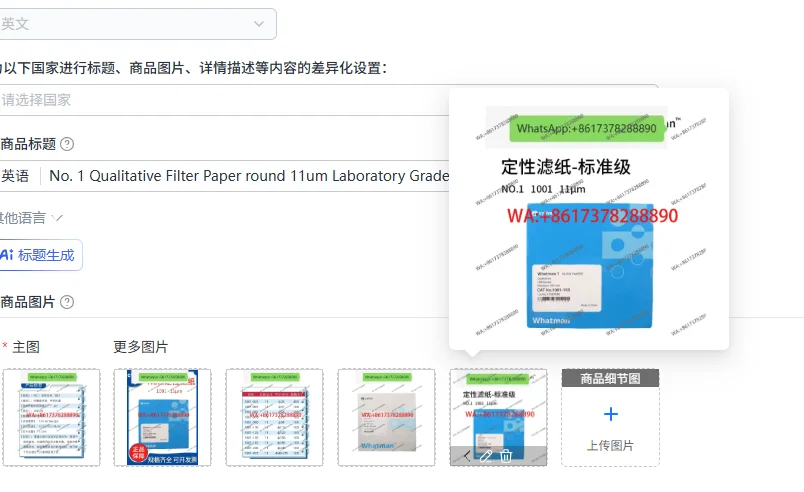Click the 上传图片 label
Image resolution: width=804 pixels, height=492 pixels.
610,445
